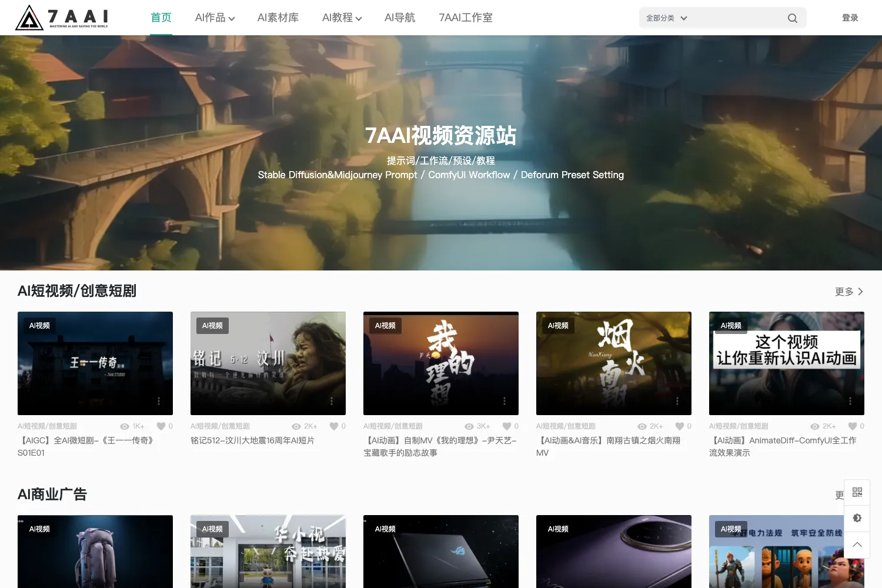882x588 pixels.
Task: Click the 7AAI logo
Action: click(62, 18)
